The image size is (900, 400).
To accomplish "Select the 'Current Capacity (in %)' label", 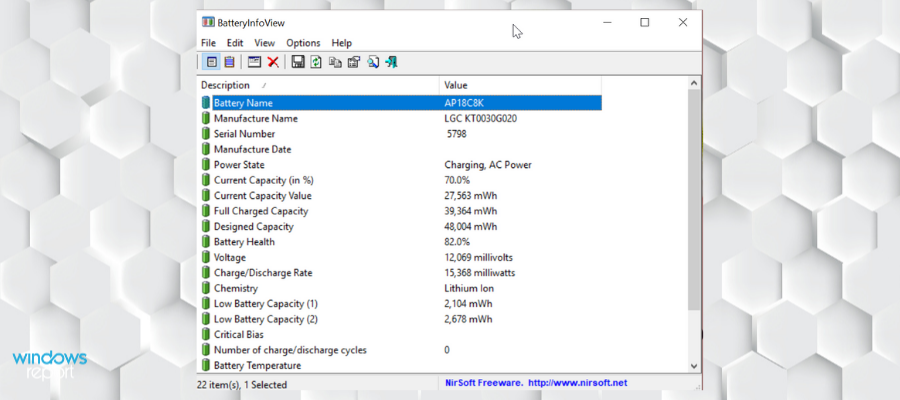I will tap(264, 180).
